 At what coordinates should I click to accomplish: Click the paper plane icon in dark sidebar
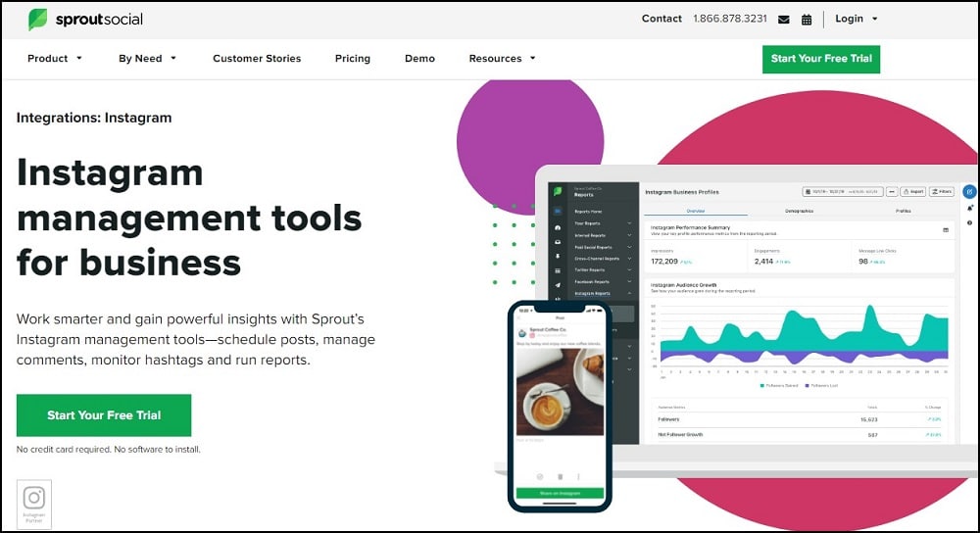[558, 285]
